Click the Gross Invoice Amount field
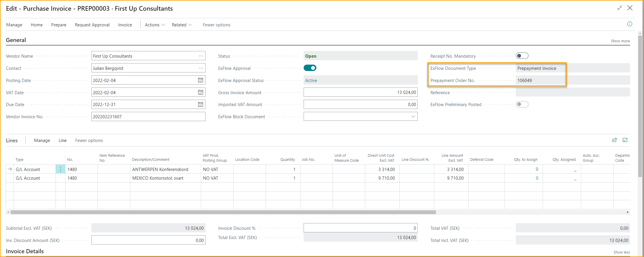The image size is (644, 257). coord(360,92)
